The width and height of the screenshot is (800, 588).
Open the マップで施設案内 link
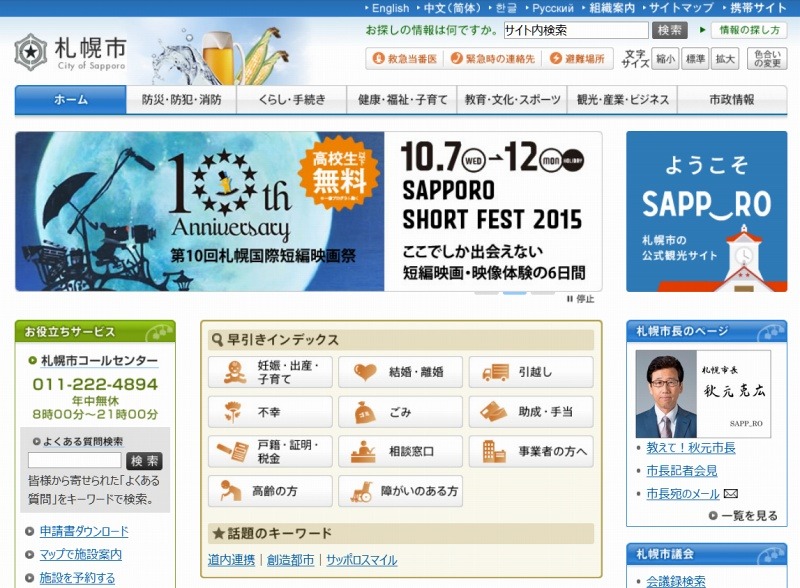(x=81, y=555)
